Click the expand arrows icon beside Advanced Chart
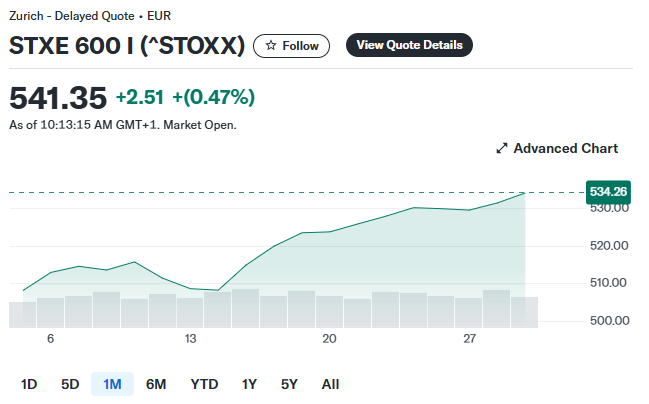Screen dimensions: 649x404 tap(502, 149)
